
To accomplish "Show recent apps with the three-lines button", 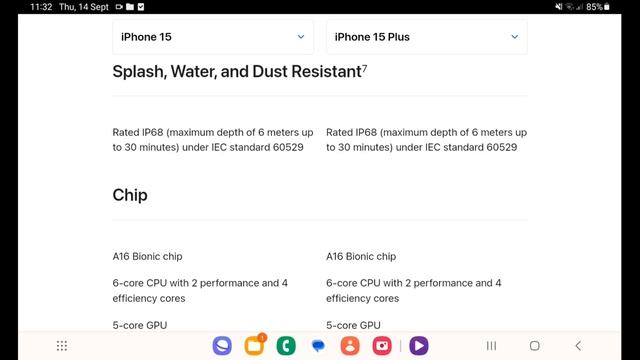I will coord(491,346).
